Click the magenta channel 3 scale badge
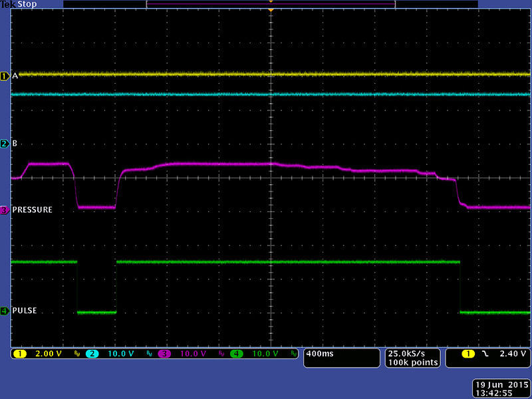 coord(164,354)
